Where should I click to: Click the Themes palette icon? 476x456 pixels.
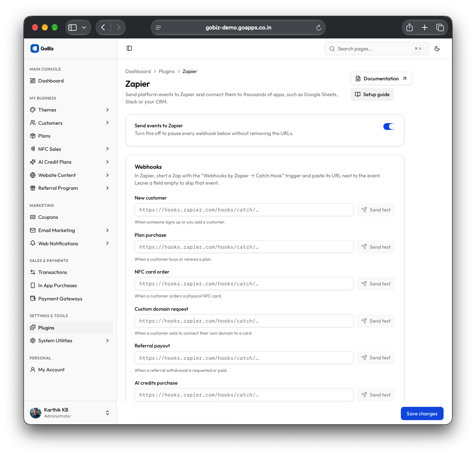coord(33,110)
